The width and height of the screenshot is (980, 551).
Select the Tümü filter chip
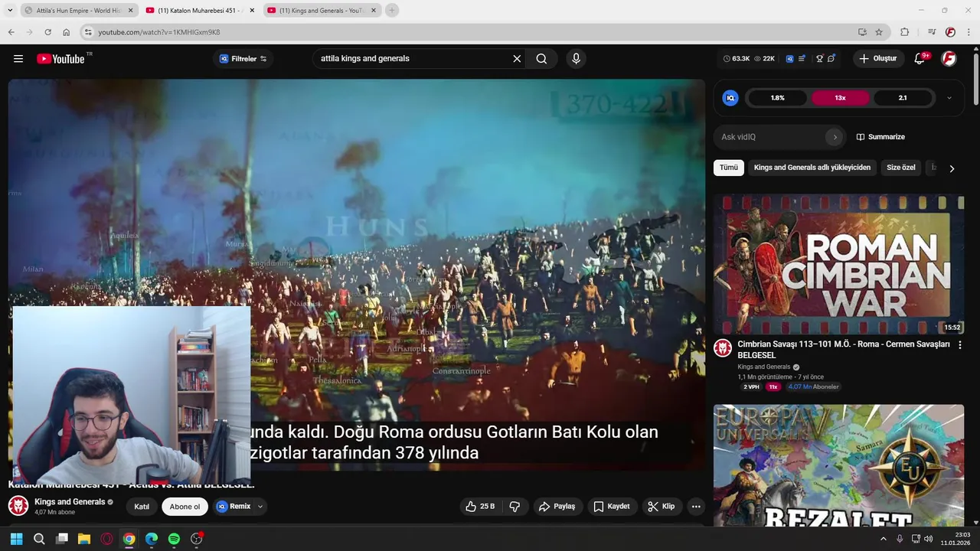(729, 168)
